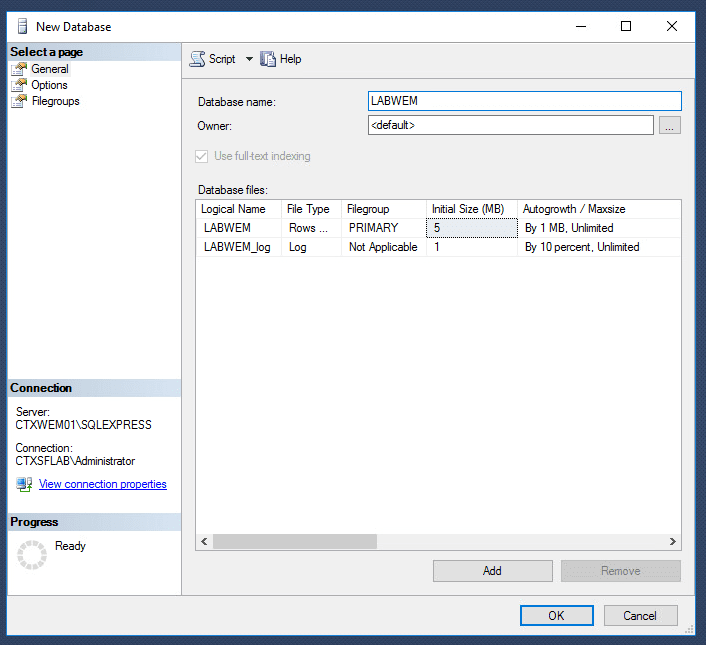The image size is (706, 645).
Task: Confirm with the OK button
Action: 557,615
